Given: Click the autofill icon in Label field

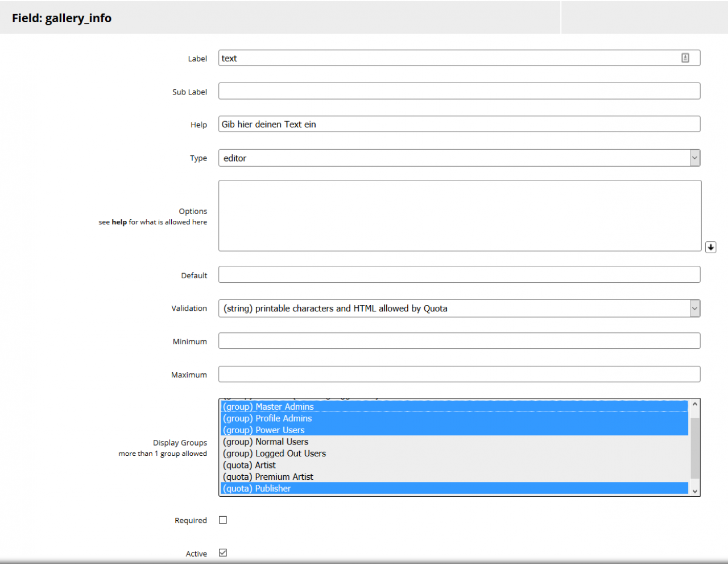Looking at the screenshot, I should click(x=685, y=58).
